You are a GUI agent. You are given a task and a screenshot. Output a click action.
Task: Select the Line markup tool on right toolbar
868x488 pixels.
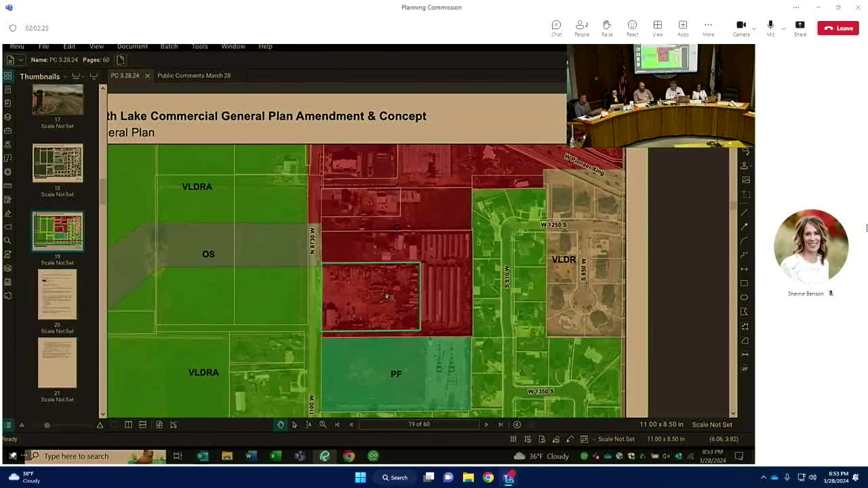(744, 212)
